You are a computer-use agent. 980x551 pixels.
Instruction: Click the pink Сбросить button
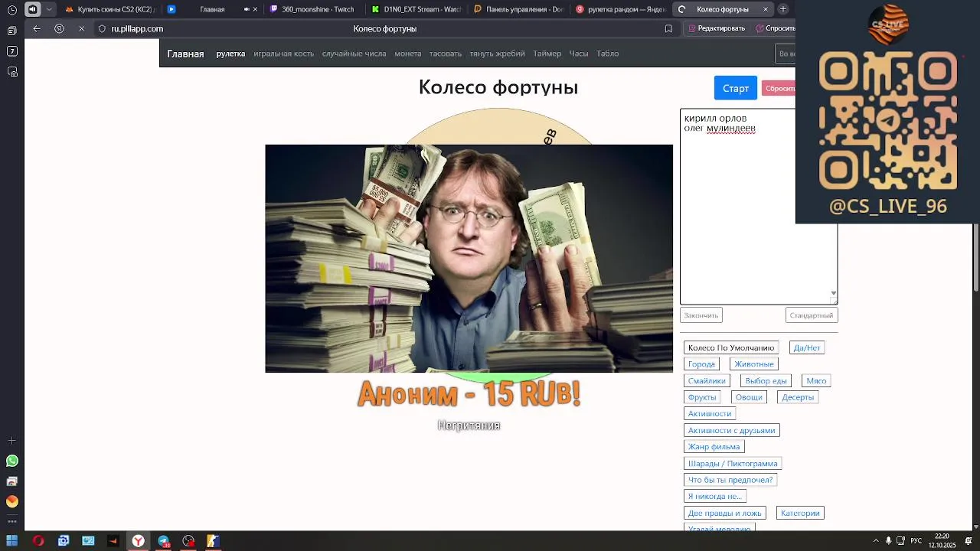coord(779,88)
